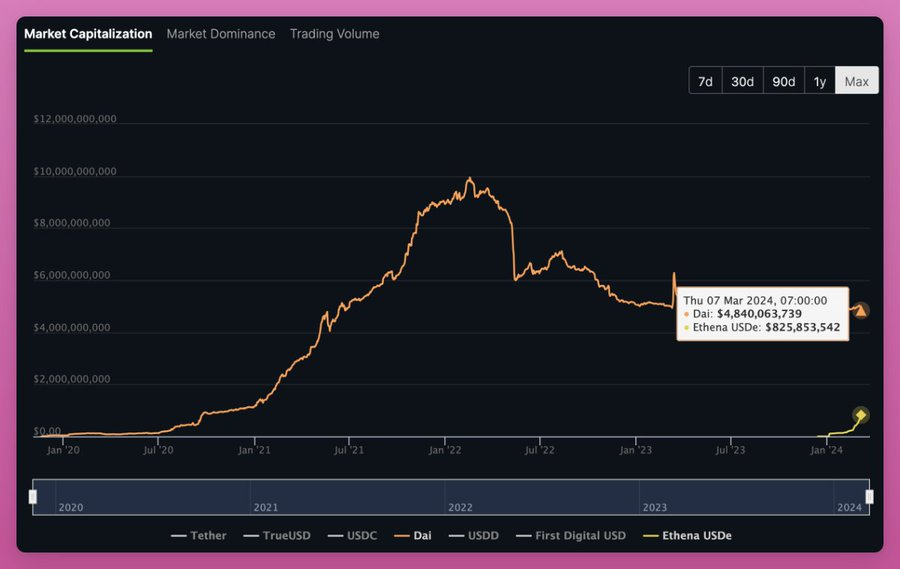
Task: Toggle First Digital USD legend entry
Action: click(571, 535)
